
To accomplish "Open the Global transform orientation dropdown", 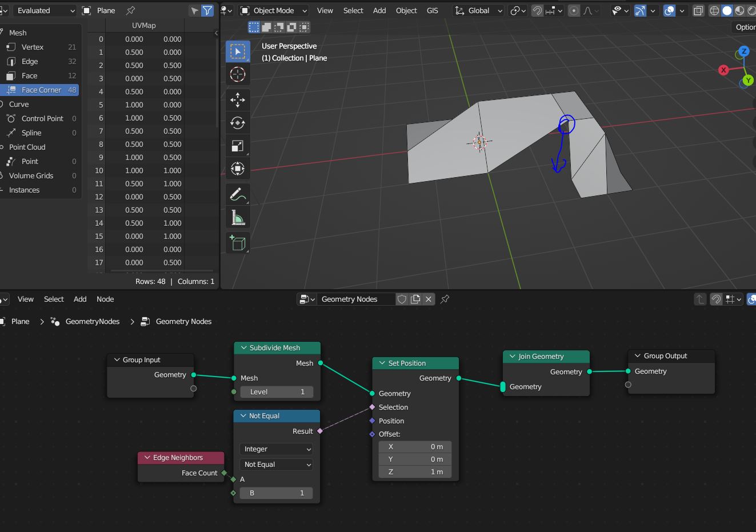I will [479, 10].
